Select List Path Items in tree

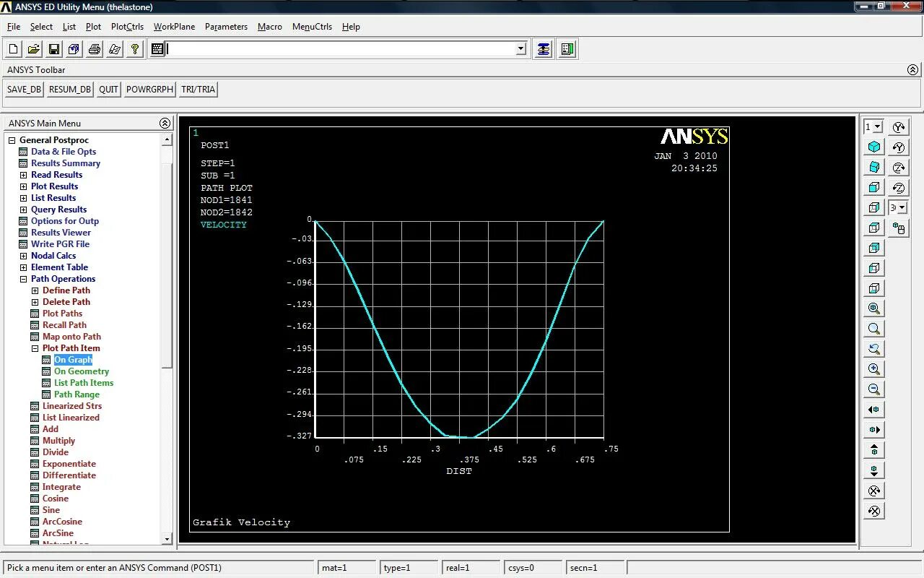click(84, 383)
